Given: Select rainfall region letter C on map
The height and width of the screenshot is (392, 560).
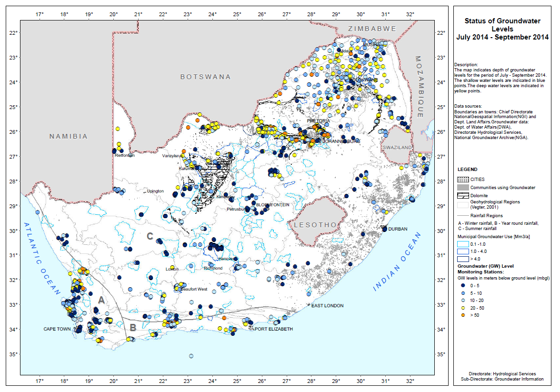Looking at the screenshot, I should point(150,236).
